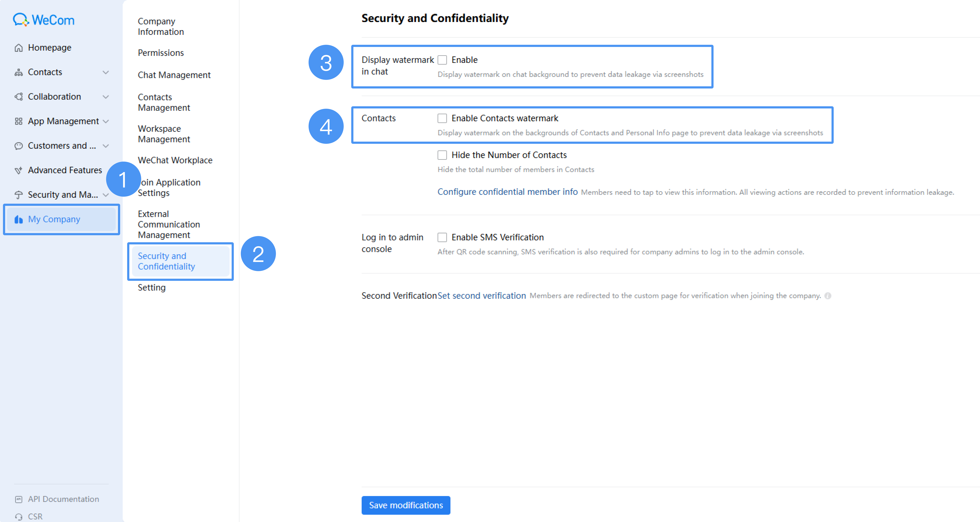Tick Hide the Number of Contacts
980x522 pixels.
point(442,155)
